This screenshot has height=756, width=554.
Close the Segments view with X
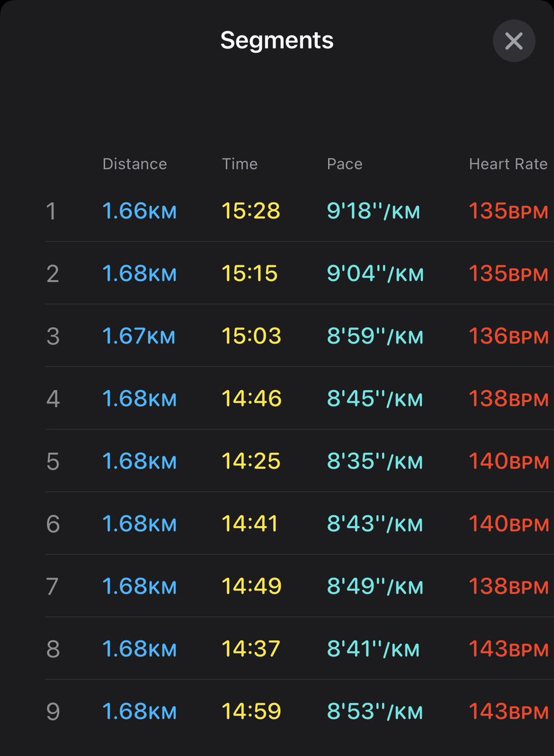514,42
